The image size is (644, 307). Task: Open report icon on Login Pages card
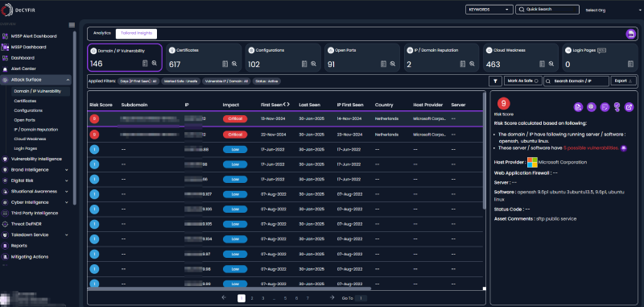[x=630, y=64]
